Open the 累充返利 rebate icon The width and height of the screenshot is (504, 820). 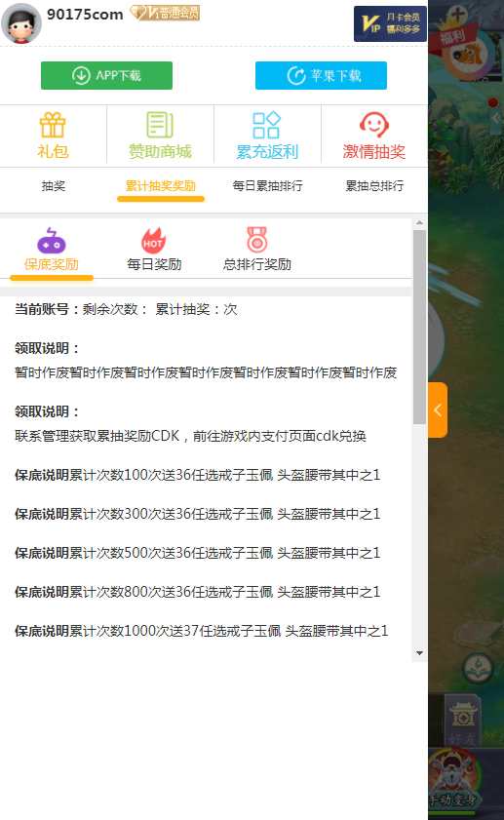267,136
